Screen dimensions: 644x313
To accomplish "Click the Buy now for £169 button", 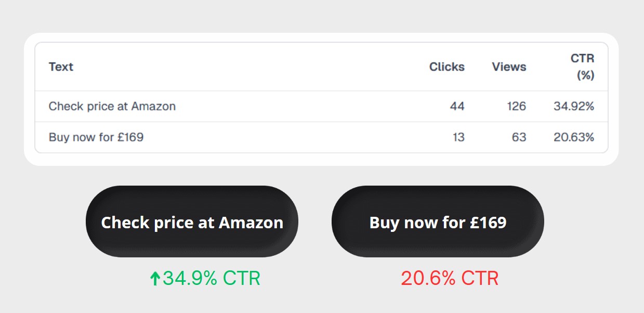I will pyautogui.click(x=438, y=221).
